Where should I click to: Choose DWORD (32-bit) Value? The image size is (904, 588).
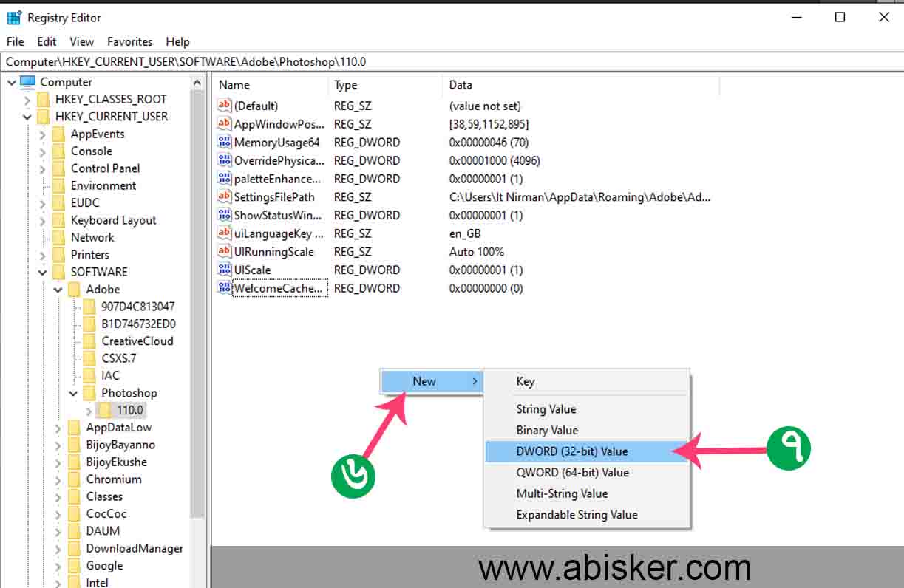[586, 451]
